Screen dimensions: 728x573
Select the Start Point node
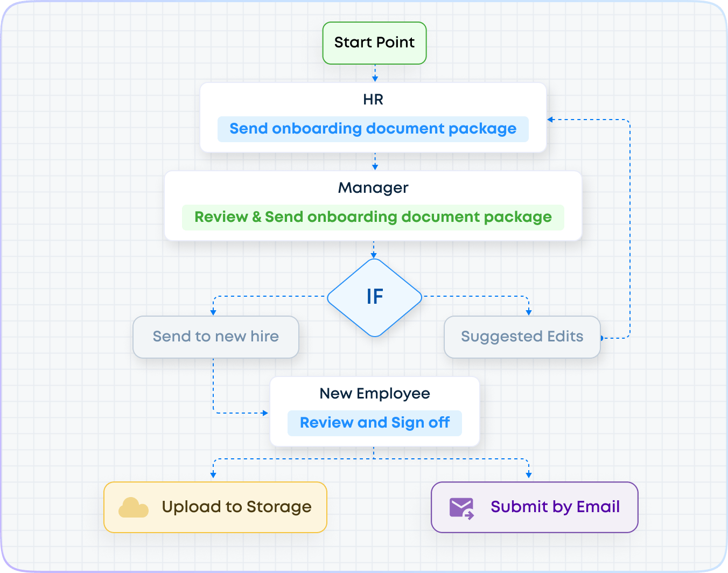pyautogui.click(x=374, y=43)
